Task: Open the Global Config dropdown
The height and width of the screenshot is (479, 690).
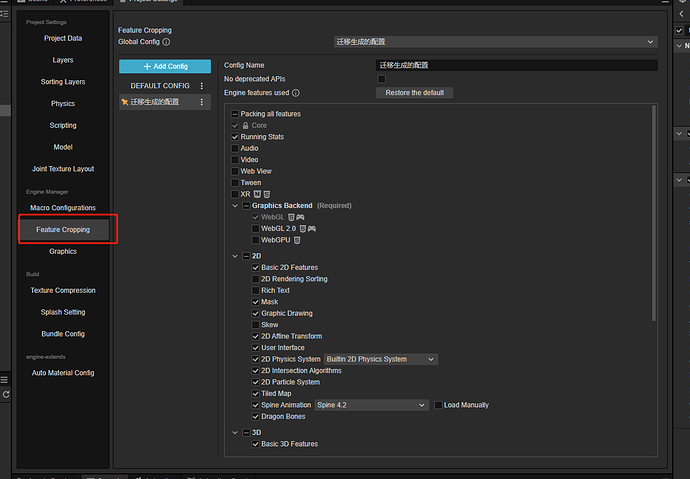Action: point(495,42)
